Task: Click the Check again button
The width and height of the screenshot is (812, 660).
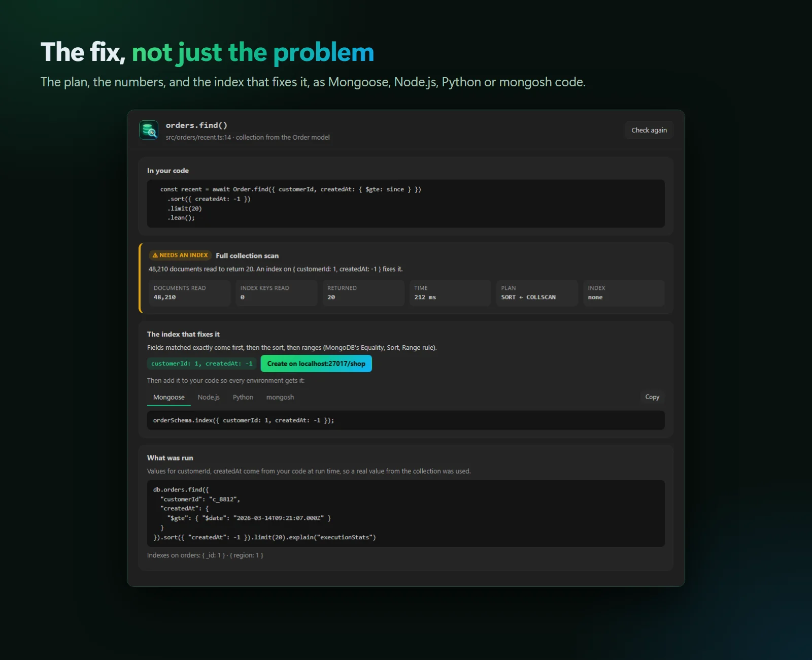Action: (x=649, y=130)
